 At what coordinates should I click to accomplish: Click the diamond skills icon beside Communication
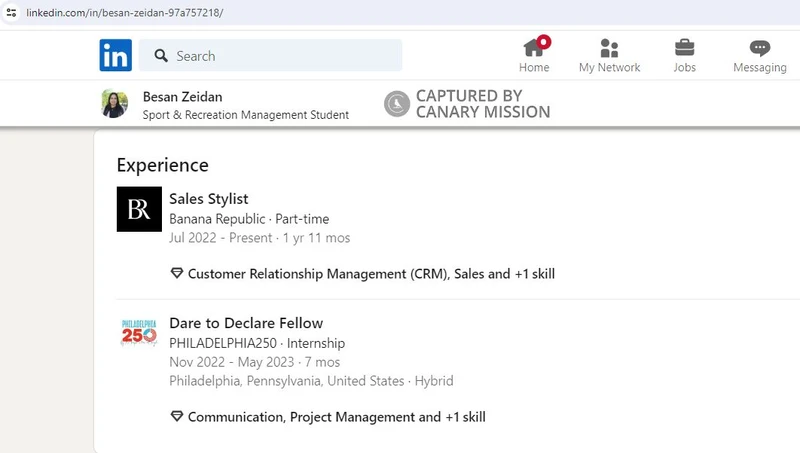pyautogui.click(x=177, y=416)
